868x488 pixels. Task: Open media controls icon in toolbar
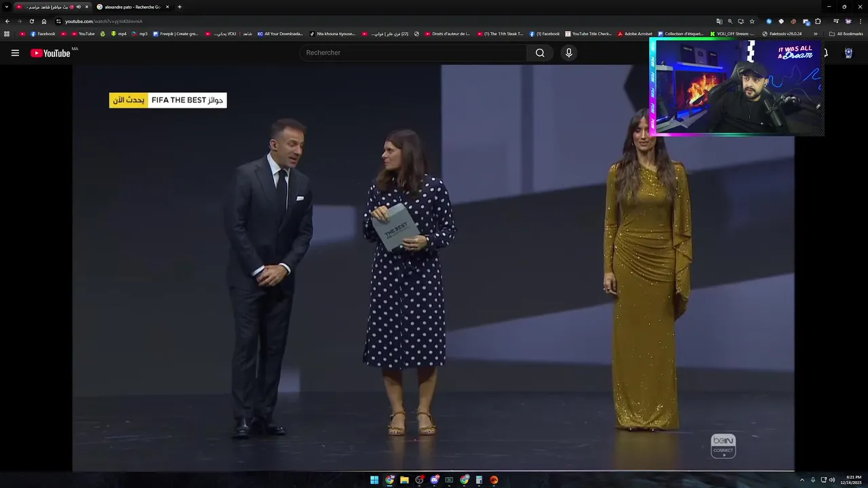click(836, 21)
